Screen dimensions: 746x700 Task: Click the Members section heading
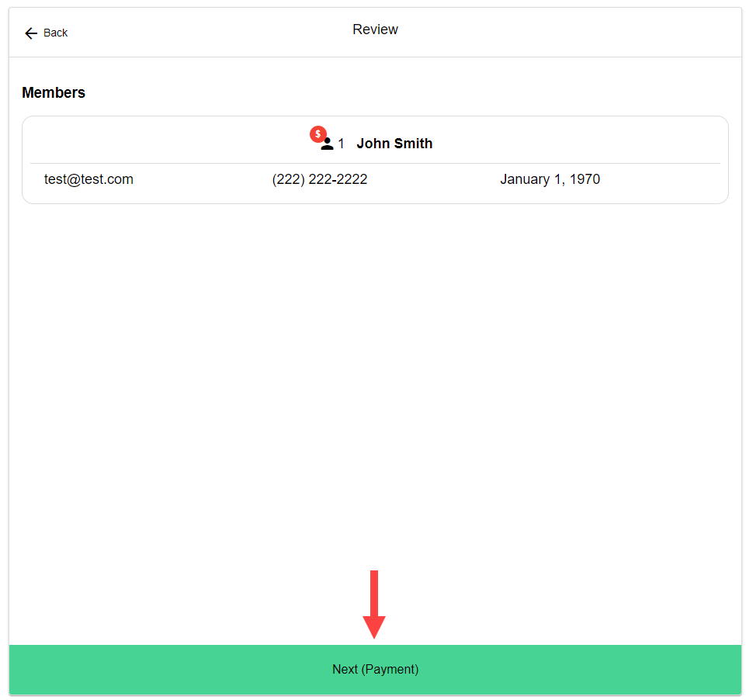click(54, 92)
